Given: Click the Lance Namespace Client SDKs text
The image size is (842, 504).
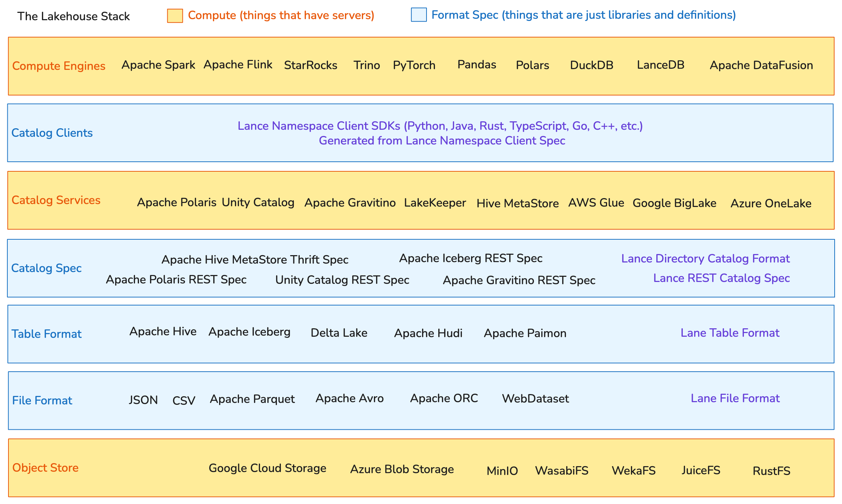Looking at the screenshot, I should (440, 126).
